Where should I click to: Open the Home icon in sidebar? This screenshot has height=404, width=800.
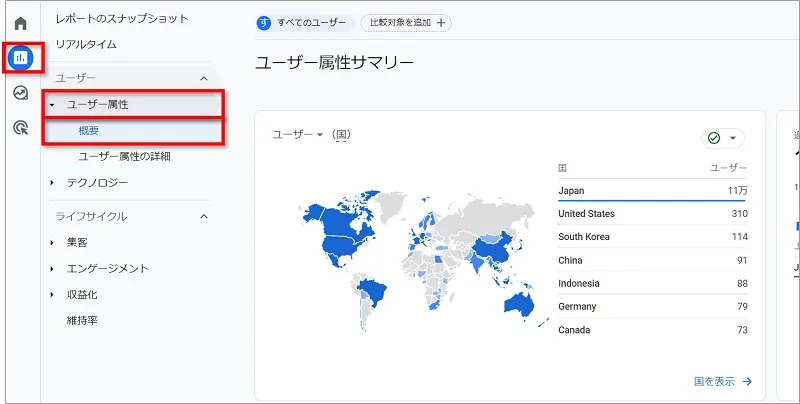coord(20,23)
